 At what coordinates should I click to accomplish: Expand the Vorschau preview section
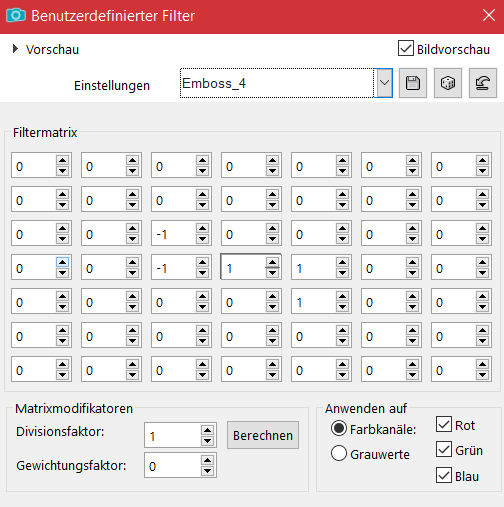(x=15, y=49)
